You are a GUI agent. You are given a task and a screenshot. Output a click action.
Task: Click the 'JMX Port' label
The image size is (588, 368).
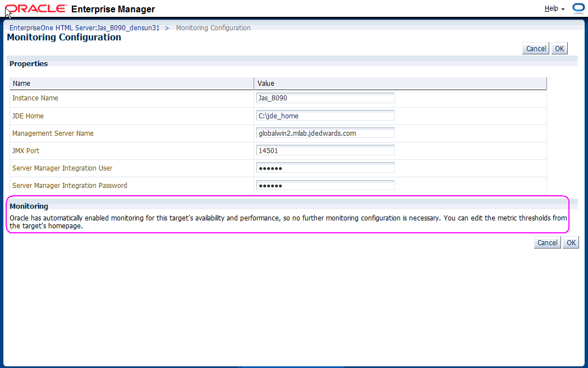pyautogui.click(x=25, y=151)
